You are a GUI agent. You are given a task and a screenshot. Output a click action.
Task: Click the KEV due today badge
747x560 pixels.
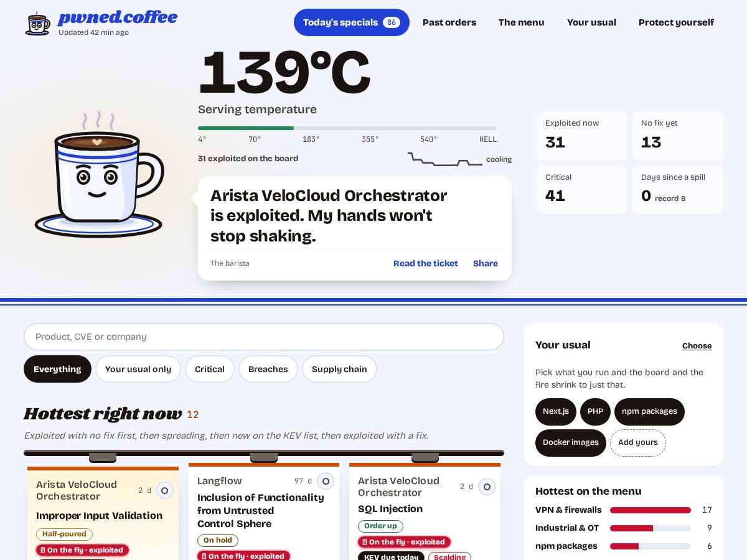click(391, 557)
